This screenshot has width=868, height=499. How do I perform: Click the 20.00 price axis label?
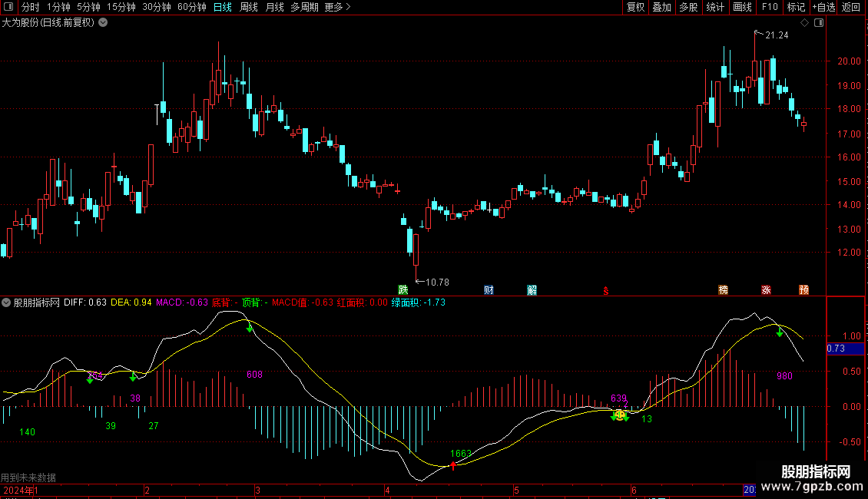tap(849, 61)
